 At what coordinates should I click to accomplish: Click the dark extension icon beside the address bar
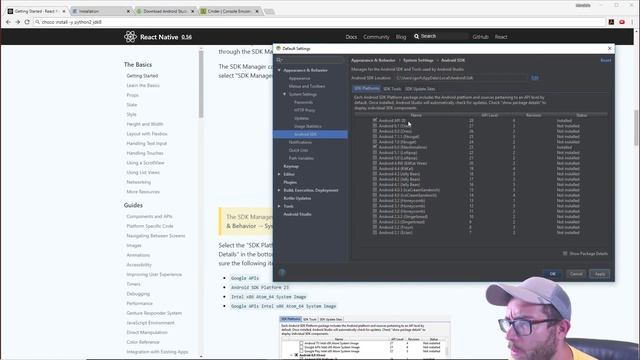[611, 22]
